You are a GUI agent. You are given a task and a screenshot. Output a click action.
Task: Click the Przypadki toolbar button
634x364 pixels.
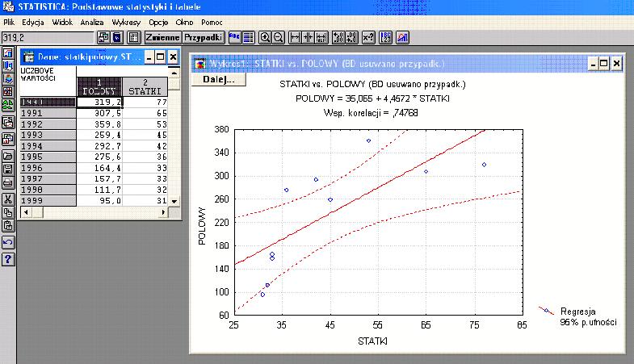204,38
